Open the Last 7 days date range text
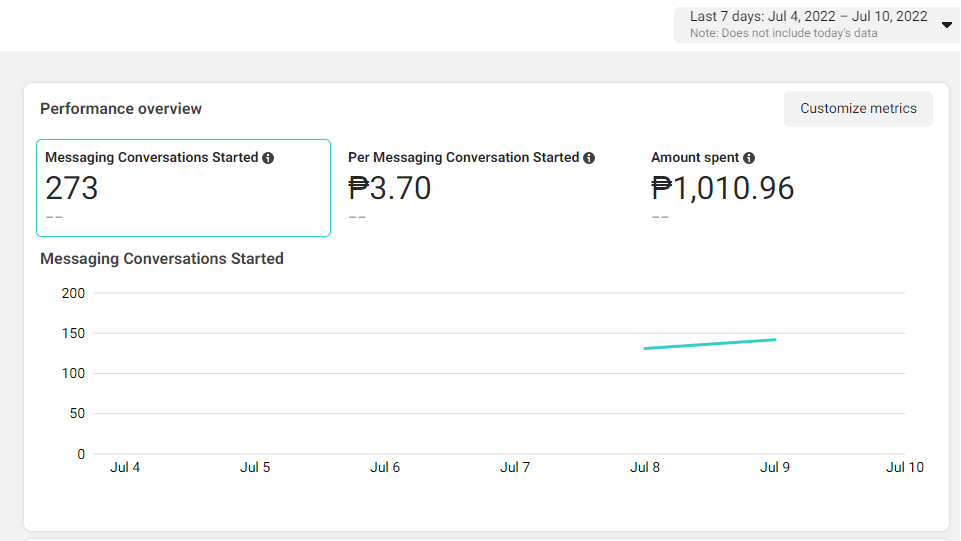Screen dimensions: 961x541 pos(808,17)
